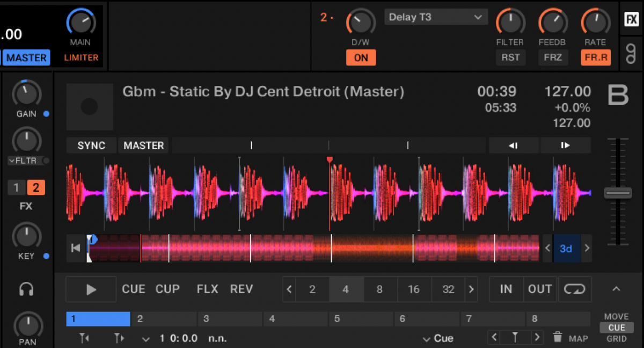Enable FX unit 1 assignment

click(x=16, y=187)
